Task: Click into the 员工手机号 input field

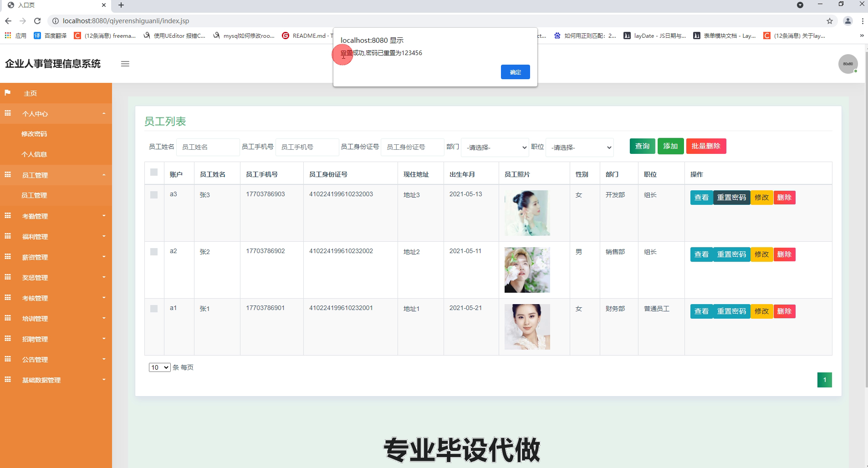Action: (307, 147)
